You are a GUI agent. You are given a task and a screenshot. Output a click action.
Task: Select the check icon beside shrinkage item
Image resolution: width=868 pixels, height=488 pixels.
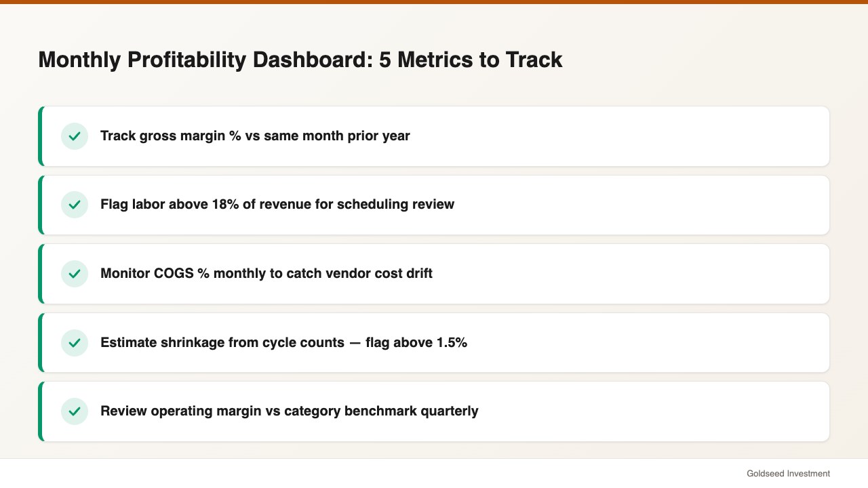click(75, 342)
